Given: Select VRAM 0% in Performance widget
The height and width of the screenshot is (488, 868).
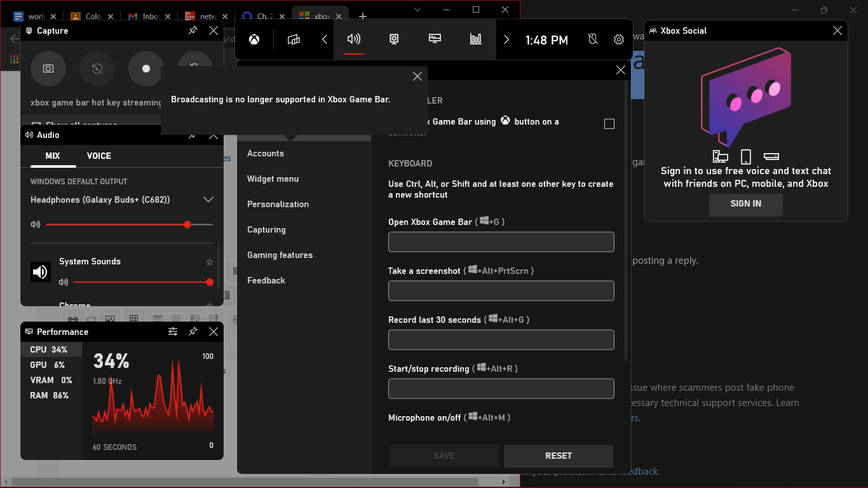Looking at the screenshot, I should click(51, 380).
